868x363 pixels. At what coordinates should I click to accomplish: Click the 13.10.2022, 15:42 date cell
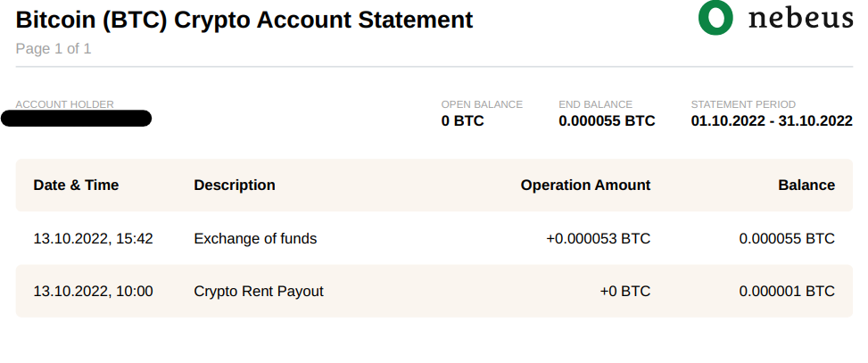(93, 238)
